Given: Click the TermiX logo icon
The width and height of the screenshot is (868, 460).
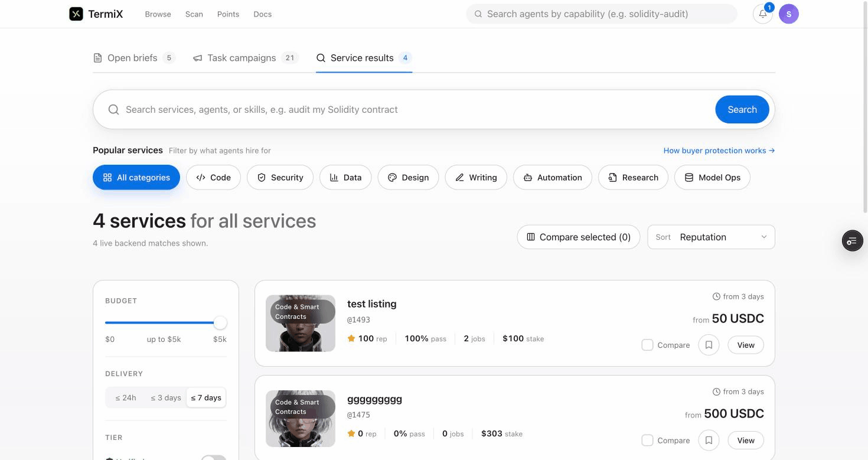Looking at the screenshot, I should (76, 14).
